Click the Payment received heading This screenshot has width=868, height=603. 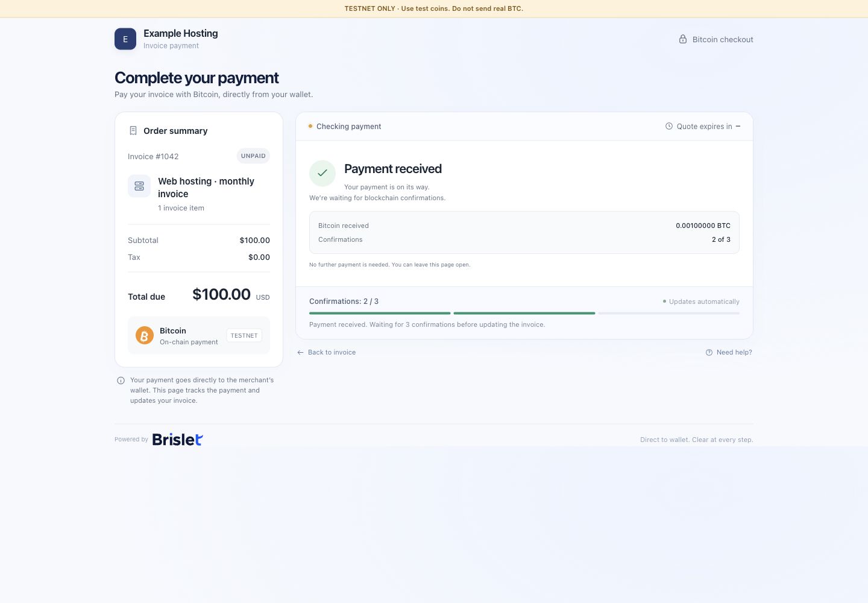tap(393, 169)
